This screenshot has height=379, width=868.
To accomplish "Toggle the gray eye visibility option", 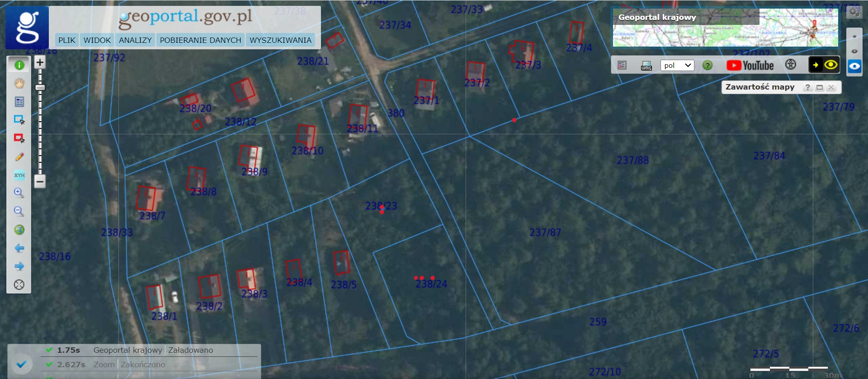I will 854,51.
